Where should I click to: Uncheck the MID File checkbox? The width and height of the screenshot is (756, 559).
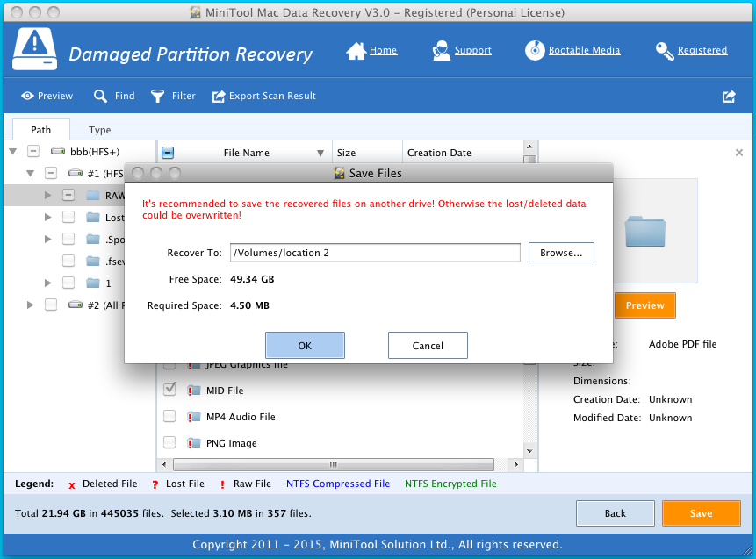point(169,390)
